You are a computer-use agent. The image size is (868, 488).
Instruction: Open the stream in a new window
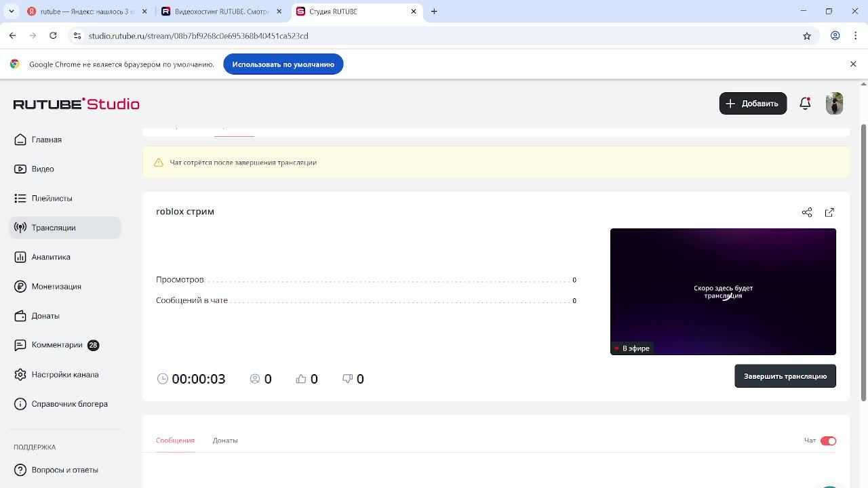(829, 212)
